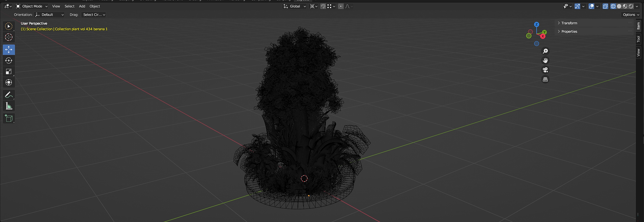Select the Cursor tool
Screen dimensions: 644x222
[9, 37]
